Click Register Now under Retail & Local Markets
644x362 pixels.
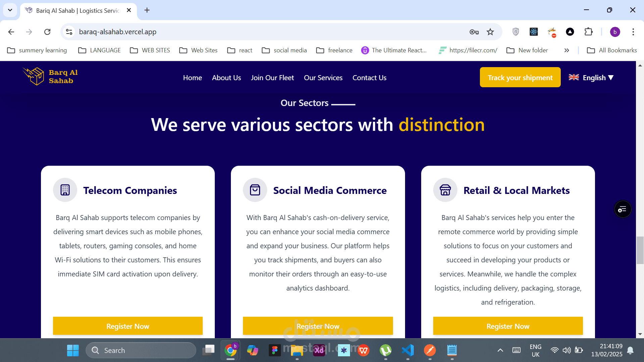(x=508, y=326)
